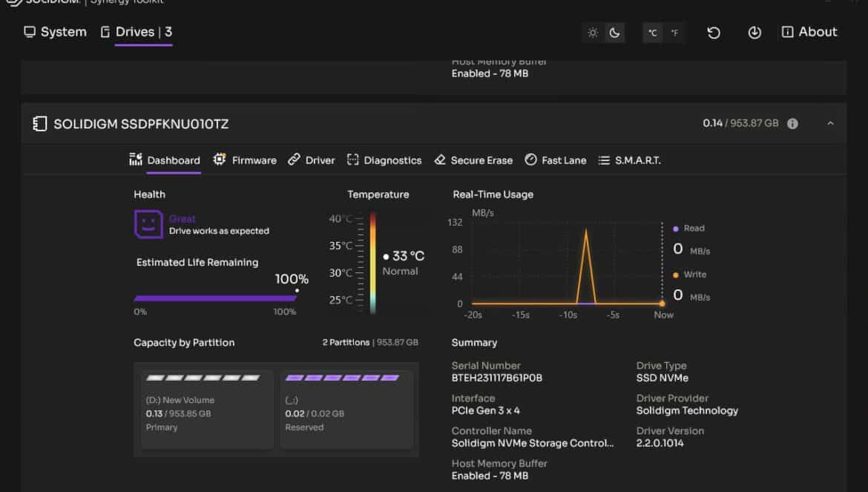868x492 pixels.
Task: Click the Reserved partition card
Action: [x=346, y=409]
